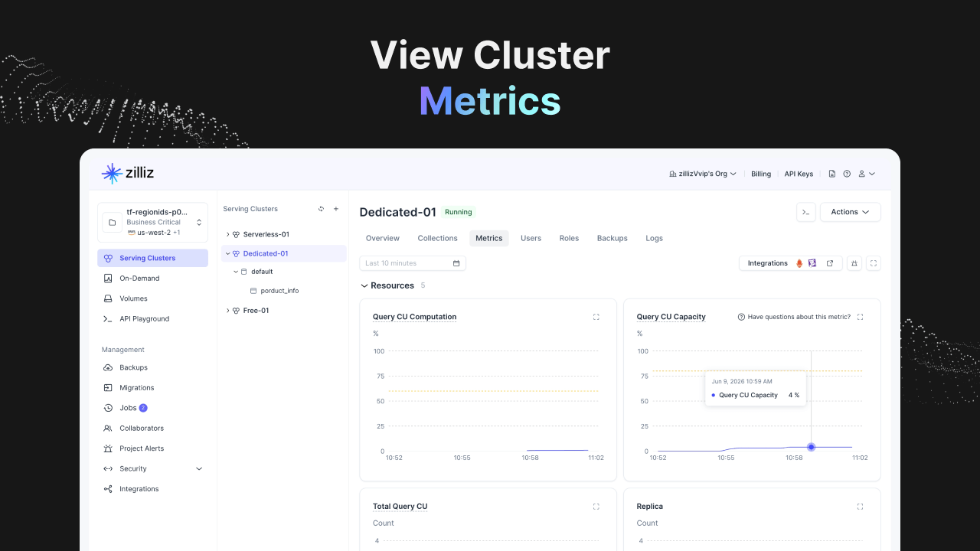This screenshot has height=551, width=980.
Task: Open the documentation icon in top bar
Action: tap(832, 174)
